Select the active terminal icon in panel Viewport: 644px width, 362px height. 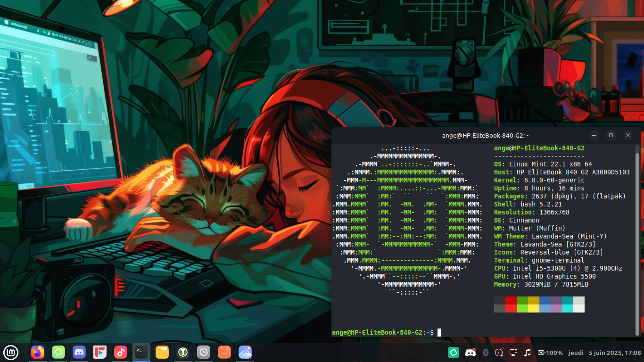(x=141, y=352)
